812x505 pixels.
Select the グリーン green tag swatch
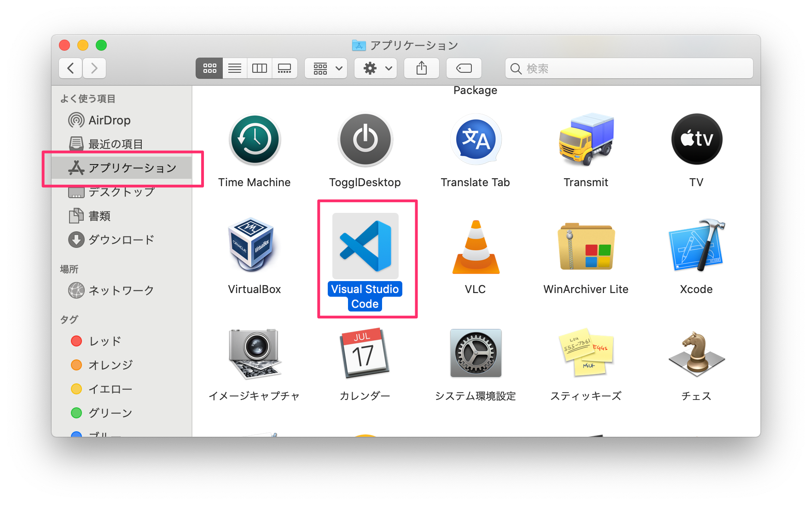point(76,412)
